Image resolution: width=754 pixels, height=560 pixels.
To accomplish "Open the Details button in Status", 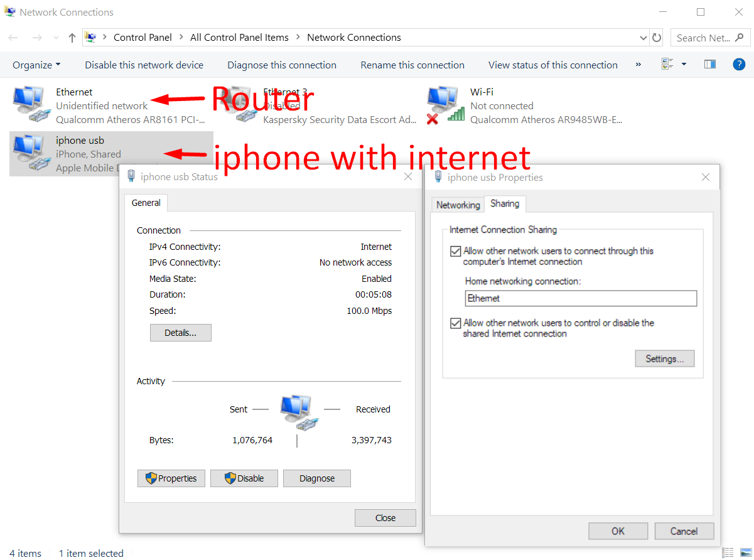I will click(181, 333).
